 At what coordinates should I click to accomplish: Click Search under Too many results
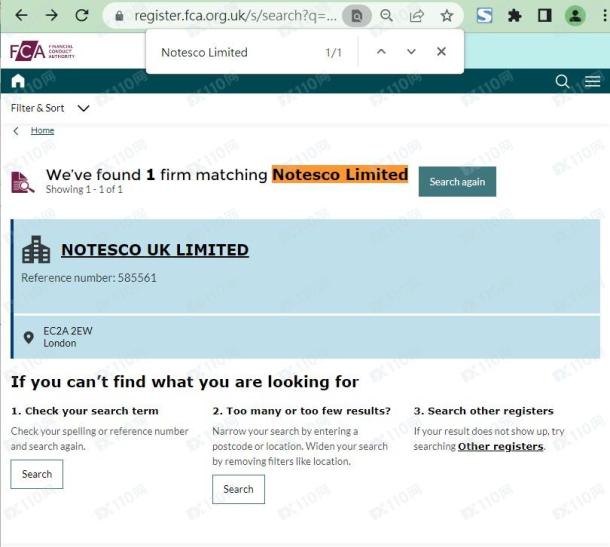click(x=238, y=489)
